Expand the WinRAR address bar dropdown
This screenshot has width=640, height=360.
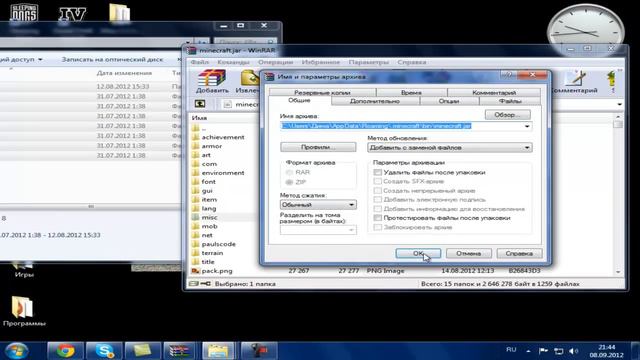[620, 104]
